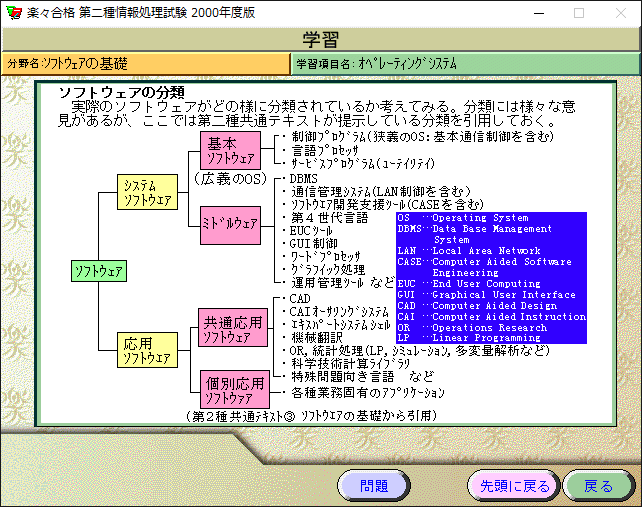Click the 言語プロセッサ list item
642x507 pixels.
325,150
